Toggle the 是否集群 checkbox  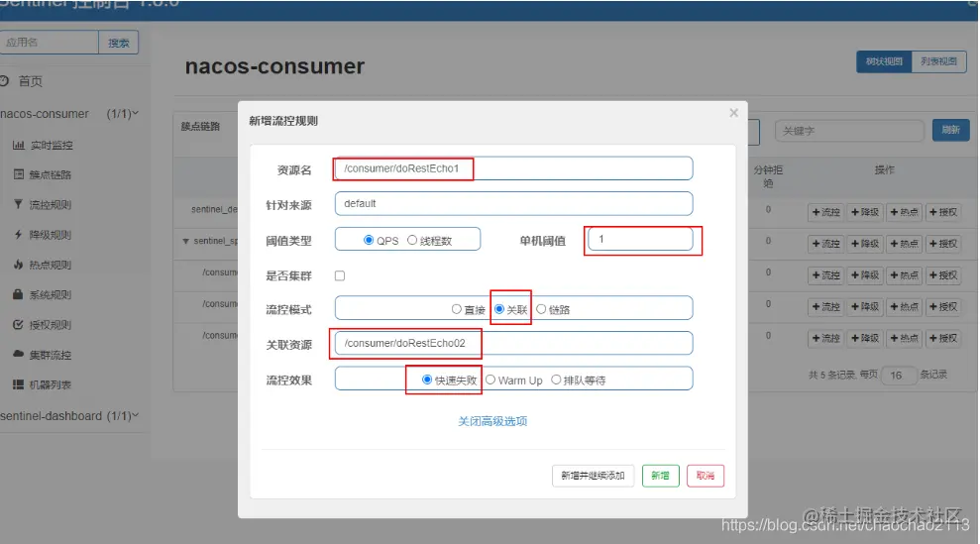click(x=340, y=275)
